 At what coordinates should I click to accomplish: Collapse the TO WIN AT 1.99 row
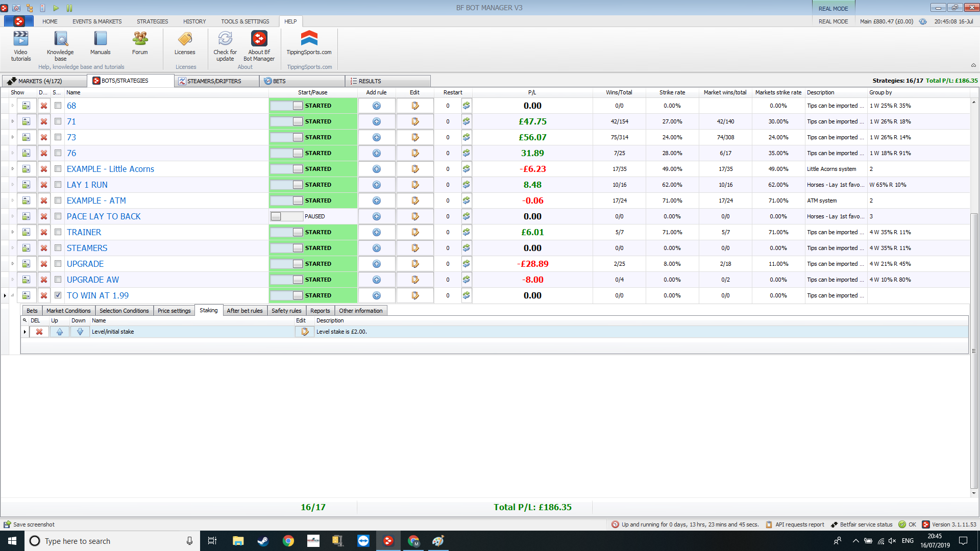pos(13,295)
